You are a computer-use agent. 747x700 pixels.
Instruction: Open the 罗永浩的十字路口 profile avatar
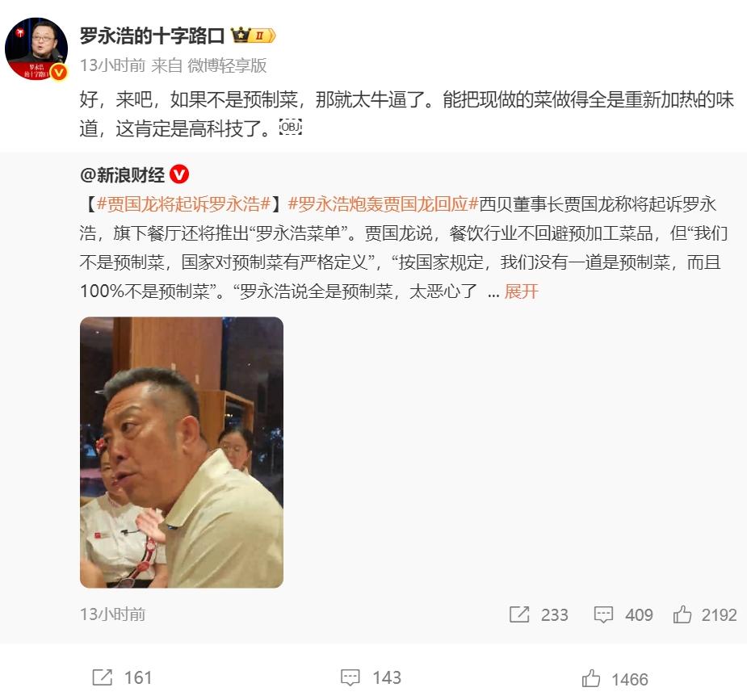pos(36,48)
